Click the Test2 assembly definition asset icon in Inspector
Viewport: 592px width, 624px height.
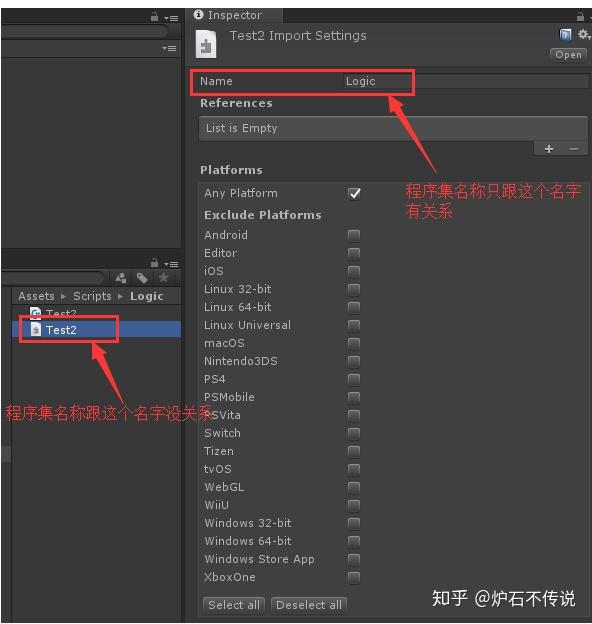click(206, 44)
